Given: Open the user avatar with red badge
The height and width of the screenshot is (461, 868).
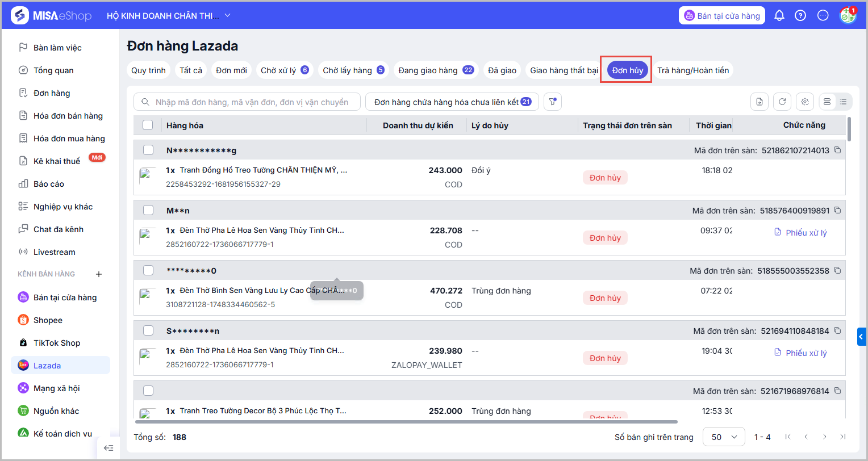Looking at the screenshot, I should click(848, 15).
